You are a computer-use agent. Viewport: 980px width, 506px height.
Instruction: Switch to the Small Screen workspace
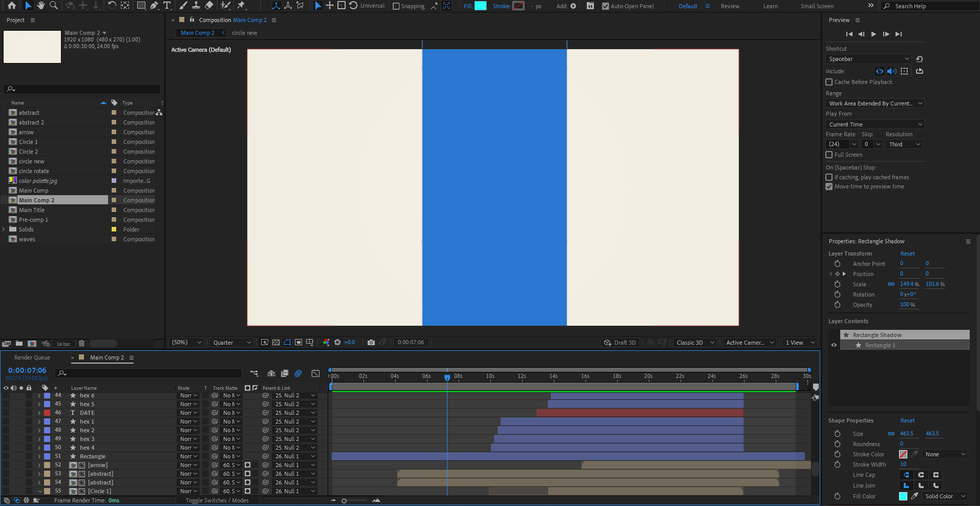tap(817, 6)
